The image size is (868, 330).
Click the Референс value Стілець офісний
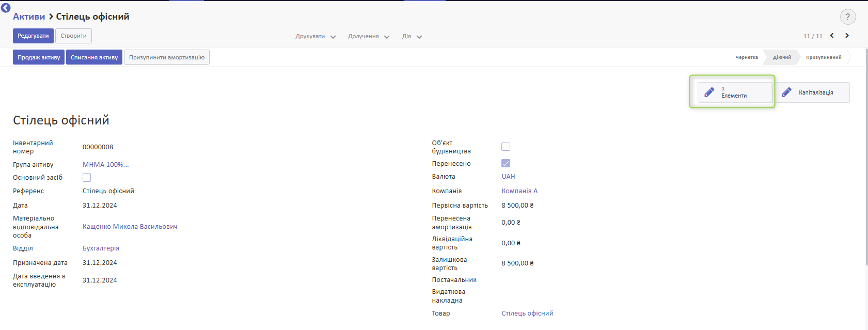pos(108,191)
